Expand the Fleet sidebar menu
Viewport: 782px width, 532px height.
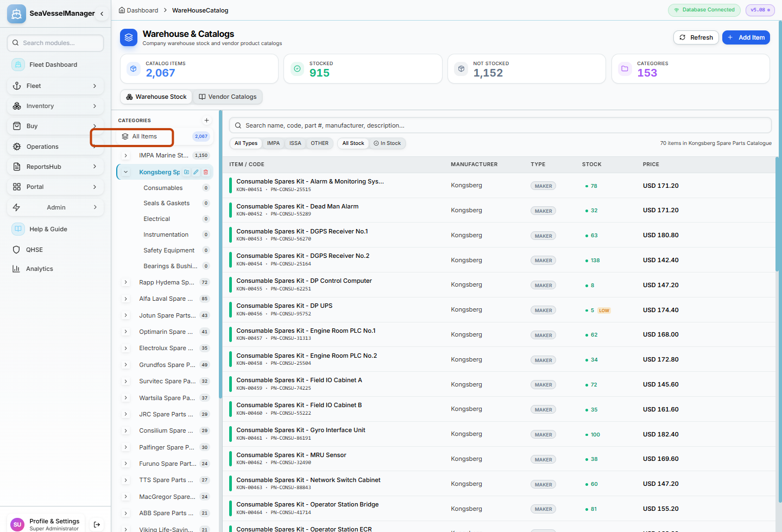tap(95, 86)
